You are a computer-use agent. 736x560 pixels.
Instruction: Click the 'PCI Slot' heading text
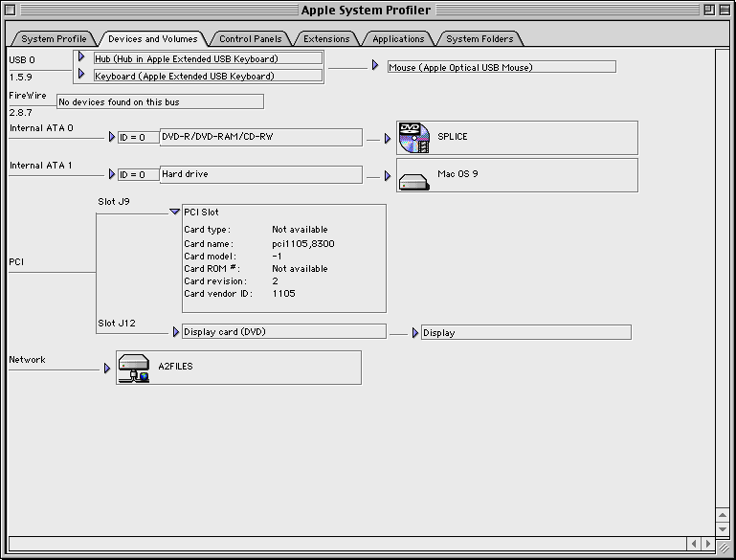[x=201, y=213]
